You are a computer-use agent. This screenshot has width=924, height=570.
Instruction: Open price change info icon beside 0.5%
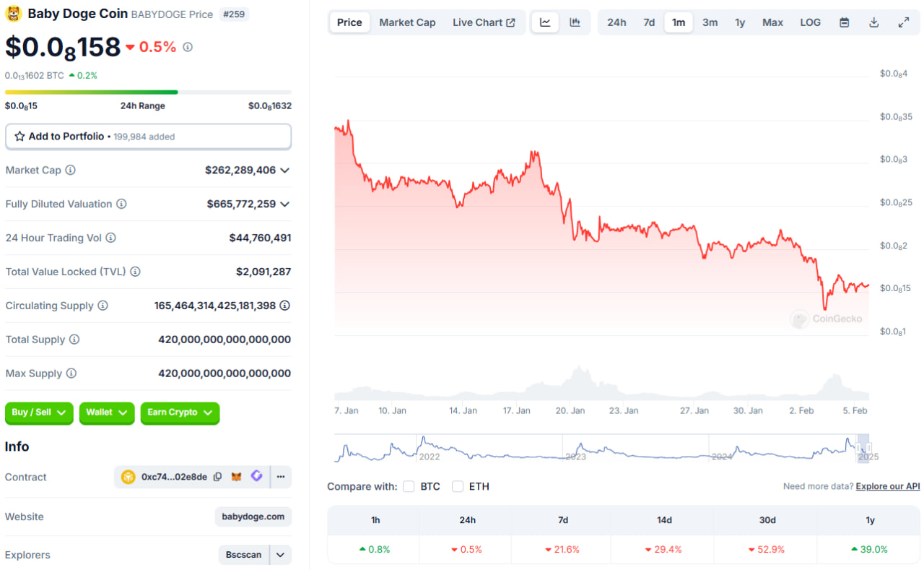[x=188, y=47]
